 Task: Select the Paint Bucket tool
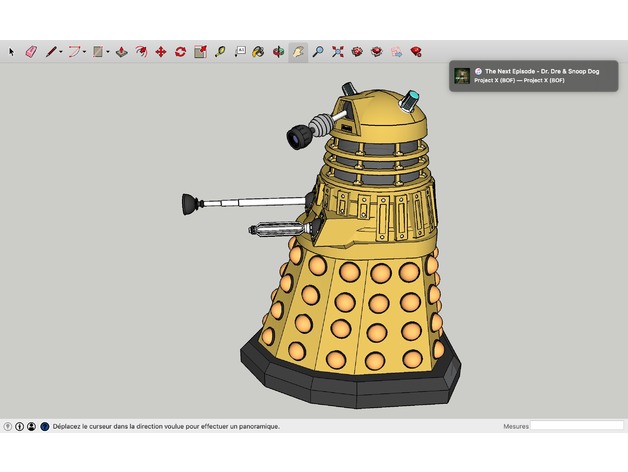258,51
